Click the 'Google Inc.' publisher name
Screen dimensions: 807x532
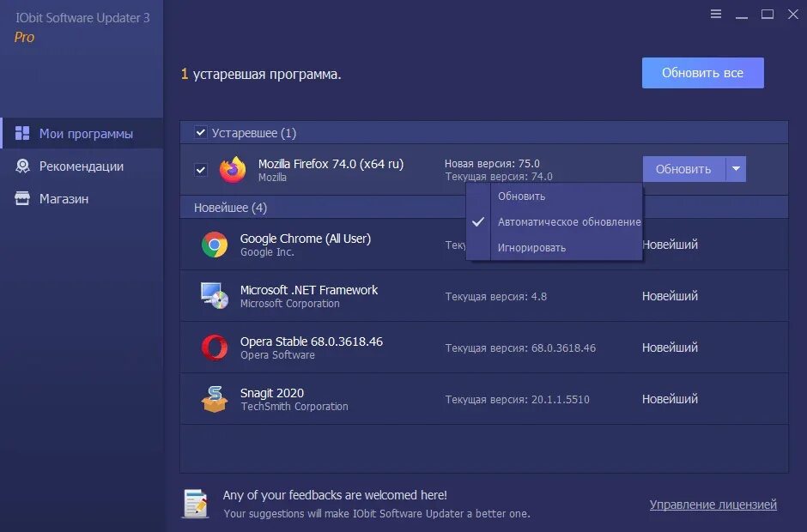point(267,252)
